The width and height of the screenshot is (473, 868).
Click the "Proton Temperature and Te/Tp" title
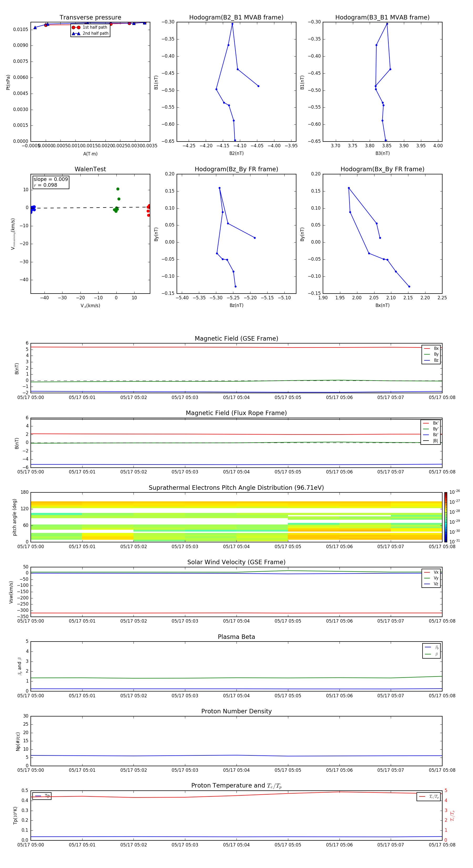click(236, 786)
